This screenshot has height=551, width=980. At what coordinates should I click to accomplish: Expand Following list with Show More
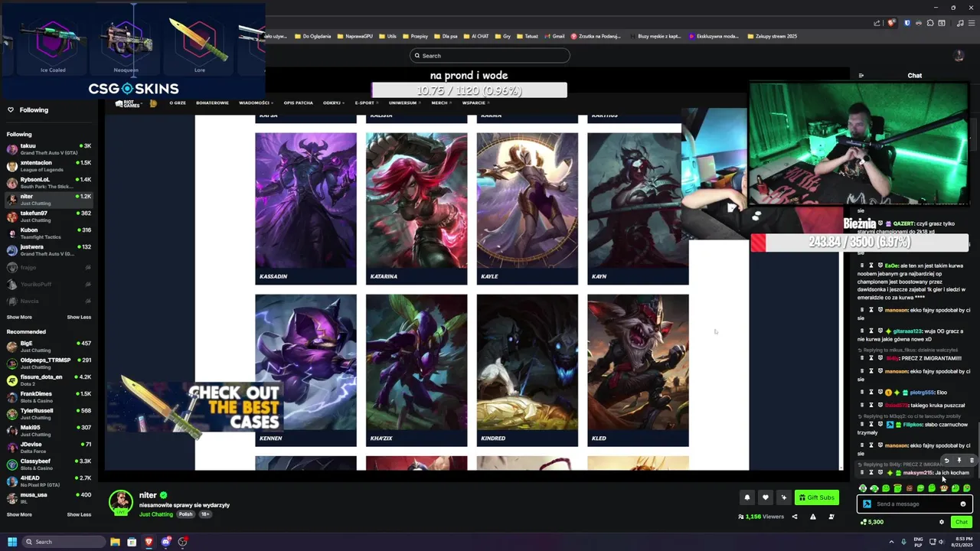pyautogui.click(x=19, y=317)
